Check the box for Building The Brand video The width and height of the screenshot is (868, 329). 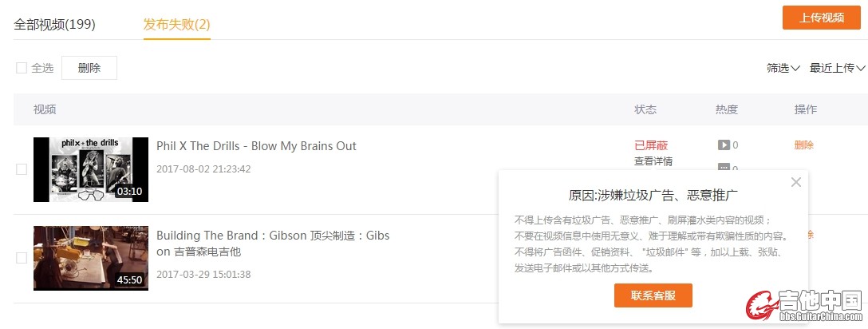click(22, 258)
